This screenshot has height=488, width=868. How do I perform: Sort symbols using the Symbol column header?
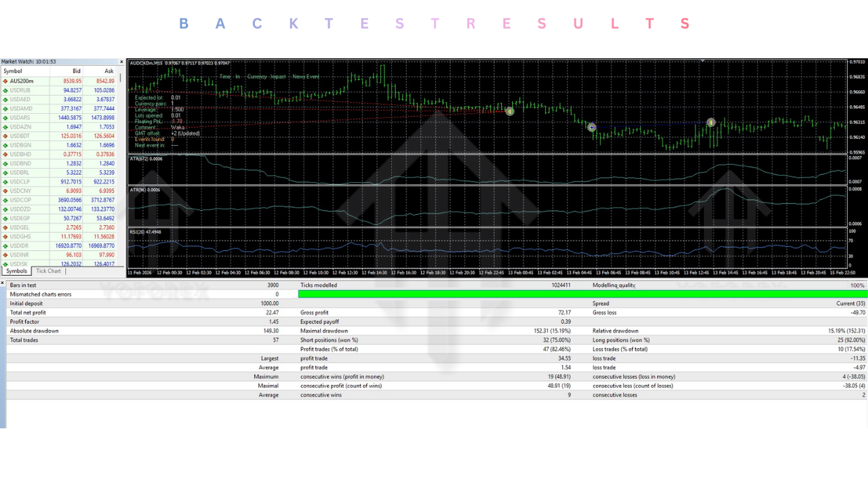[12, 70]
